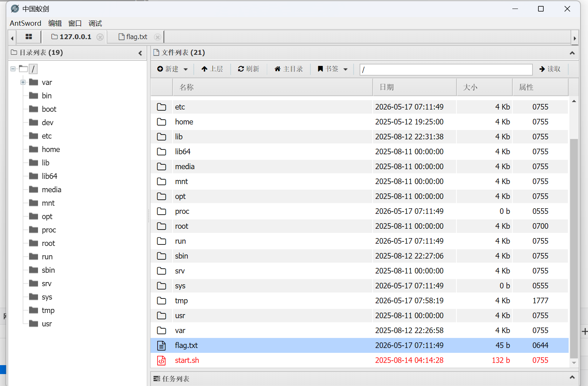Sort by 日期 column header
This screenshot has width=588, height=386.
pyautogui.click(x=415, y=87)
